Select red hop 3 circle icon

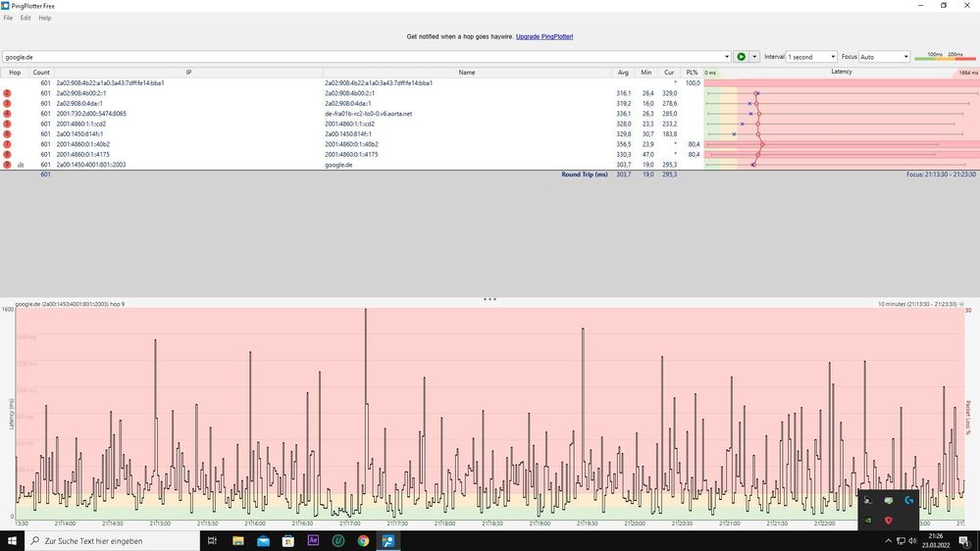point(7,103)
